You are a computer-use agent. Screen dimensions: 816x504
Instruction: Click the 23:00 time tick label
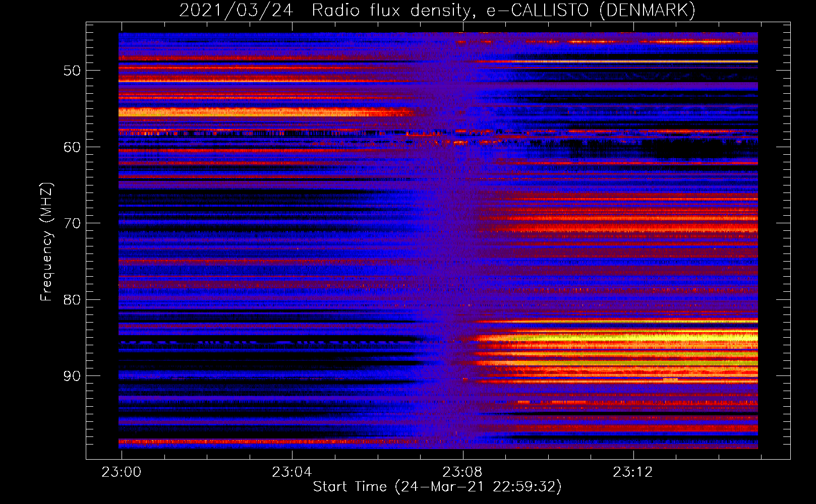(122, 472)
